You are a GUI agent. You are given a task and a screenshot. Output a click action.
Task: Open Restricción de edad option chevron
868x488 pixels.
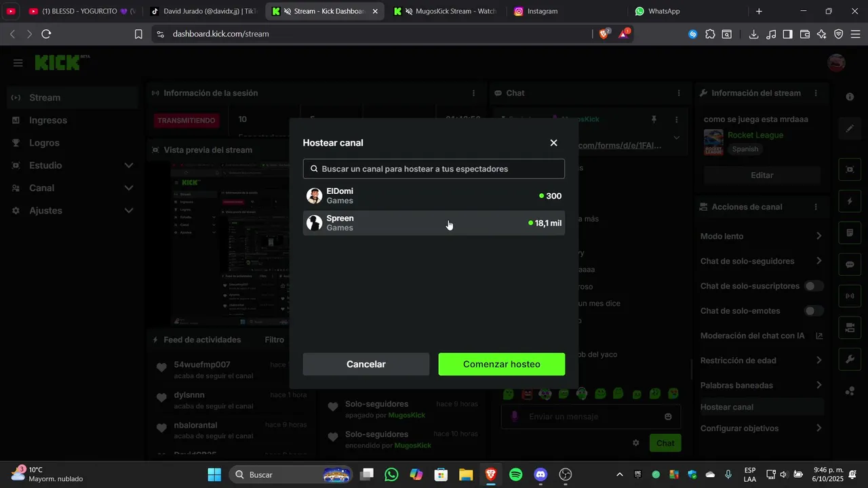click(x=818, y=360)
